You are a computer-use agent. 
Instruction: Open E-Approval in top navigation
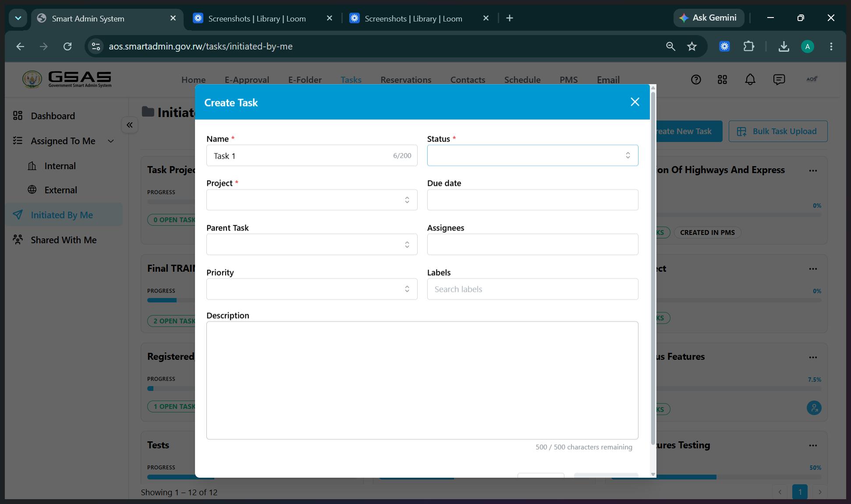click(247, 80)
